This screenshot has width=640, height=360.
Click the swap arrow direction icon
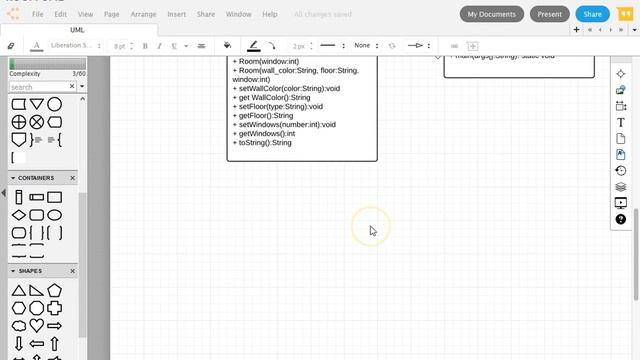coord(392,46)
